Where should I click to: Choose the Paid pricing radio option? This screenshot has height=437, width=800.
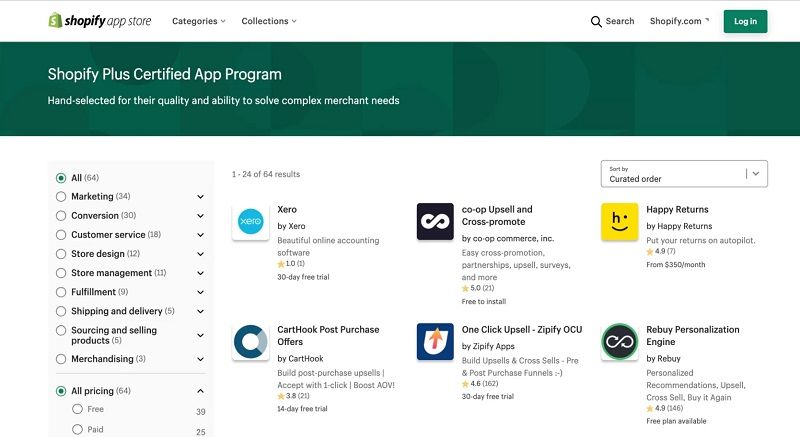[78, 429]
